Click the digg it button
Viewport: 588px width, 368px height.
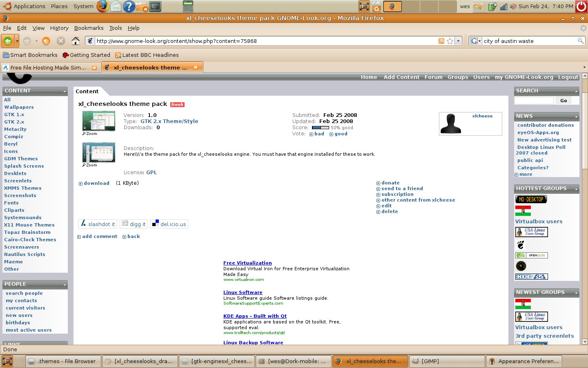point(134,224)
